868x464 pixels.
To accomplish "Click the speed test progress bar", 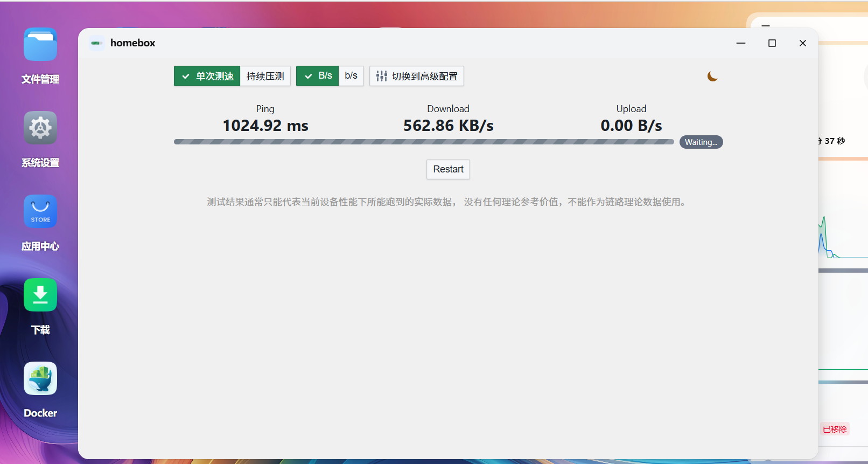I will point(424,142).
